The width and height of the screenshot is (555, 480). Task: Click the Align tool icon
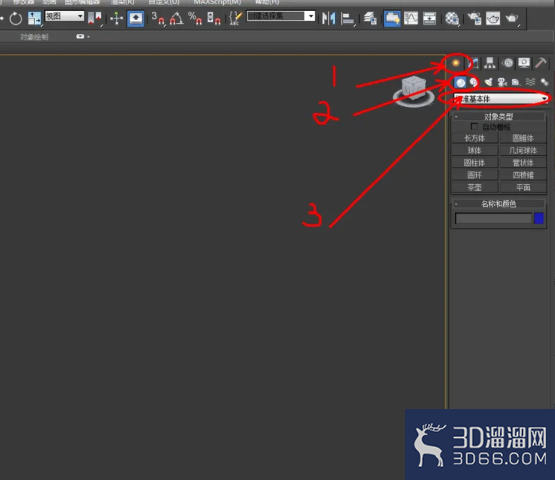(x=348, y=18)
